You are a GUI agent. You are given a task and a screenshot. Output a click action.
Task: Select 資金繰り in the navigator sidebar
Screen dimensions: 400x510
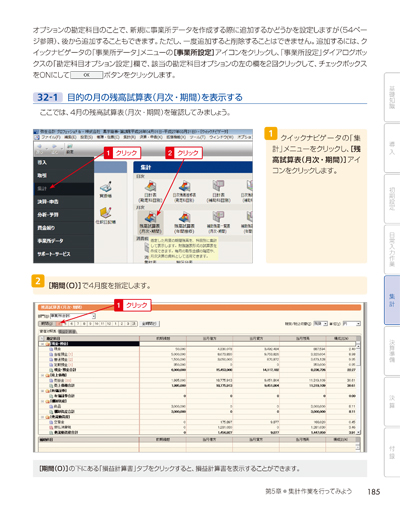(x=63, y=228)
